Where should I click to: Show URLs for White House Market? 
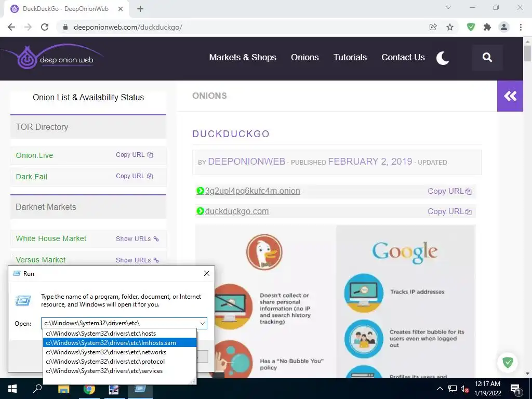(137, 239)
